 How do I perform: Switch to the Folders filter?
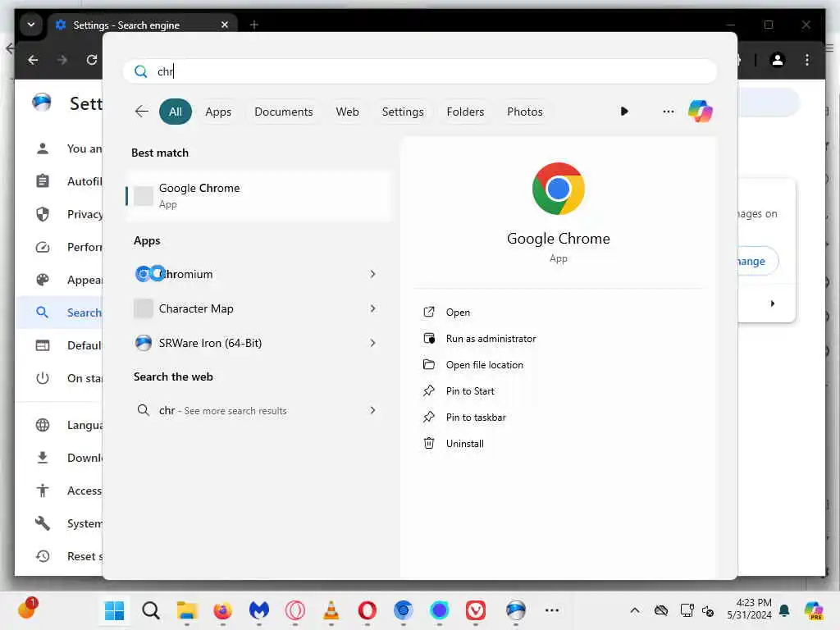(x=465, y=112)
